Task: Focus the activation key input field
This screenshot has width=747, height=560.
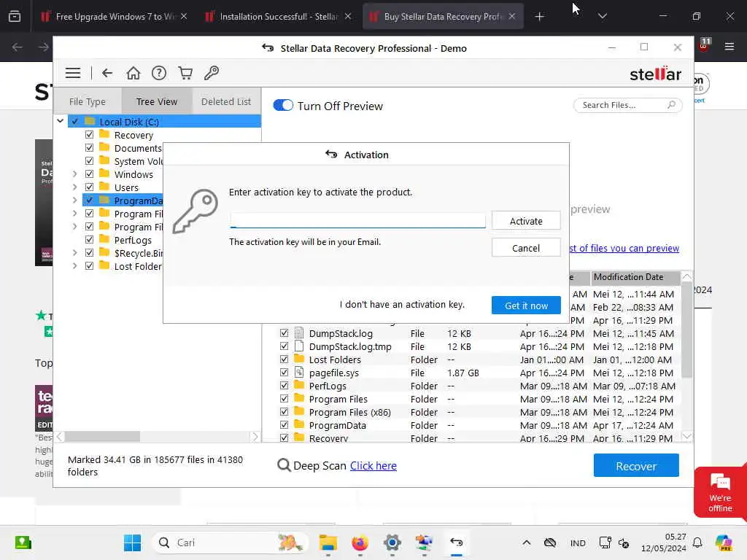Action: tap(357, 220)
